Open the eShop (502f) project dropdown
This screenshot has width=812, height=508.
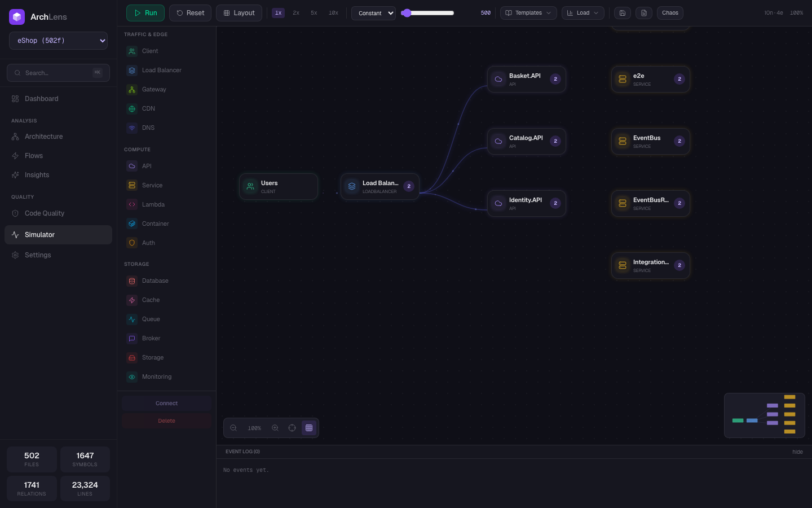click(59, 41)
